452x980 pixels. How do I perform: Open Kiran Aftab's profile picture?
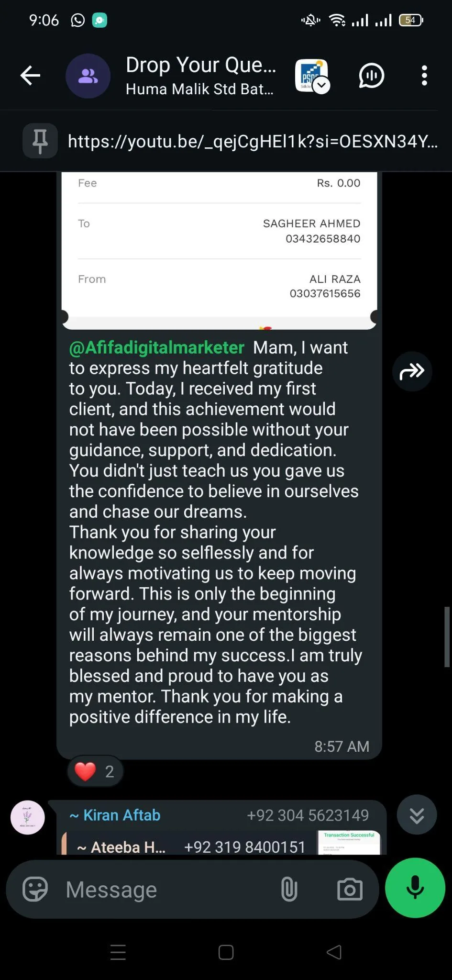pos(28,817)
